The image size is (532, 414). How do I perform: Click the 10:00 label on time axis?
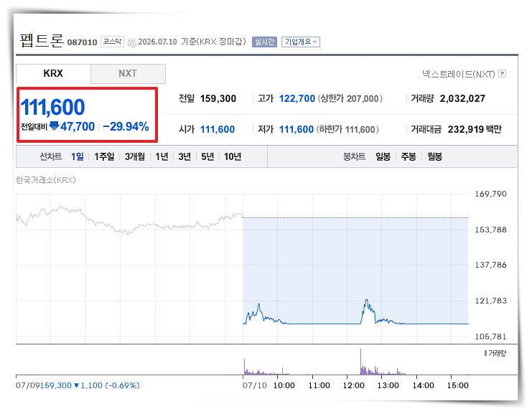click(284, 385)
